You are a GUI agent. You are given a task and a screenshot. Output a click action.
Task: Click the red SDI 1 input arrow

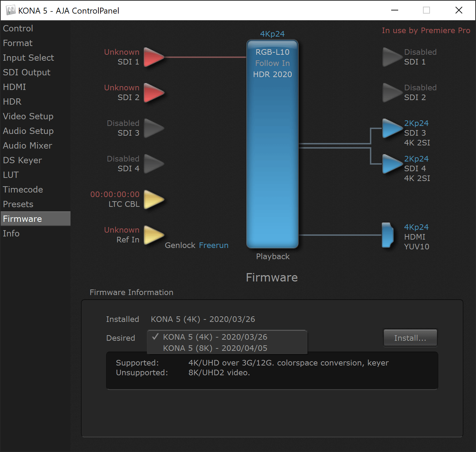coord(154,57)
